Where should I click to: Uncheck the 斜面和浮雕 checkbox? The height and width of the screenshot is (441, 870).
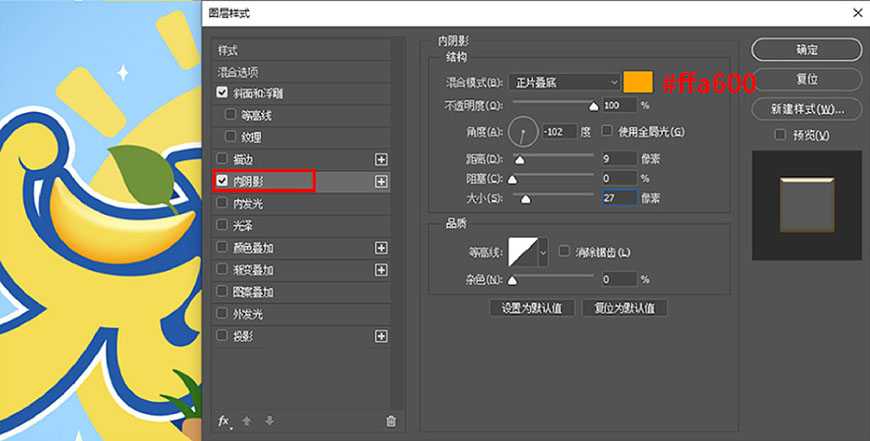tap(222, 93)
